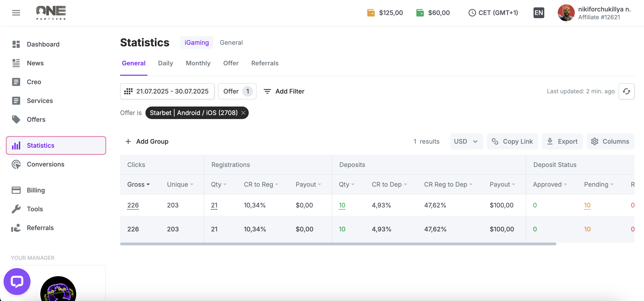Open the user profile avatar
Screen dimensions: 644x301
566,13
